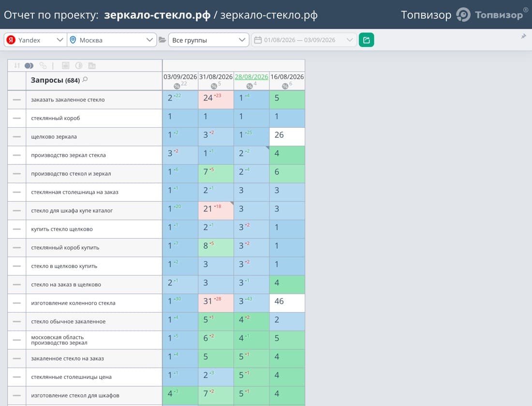Screen dimensions: 532x406
Task: Open the date range 01/08/2026 — 03/09/2026 picker
Action: tap(304, 40)
